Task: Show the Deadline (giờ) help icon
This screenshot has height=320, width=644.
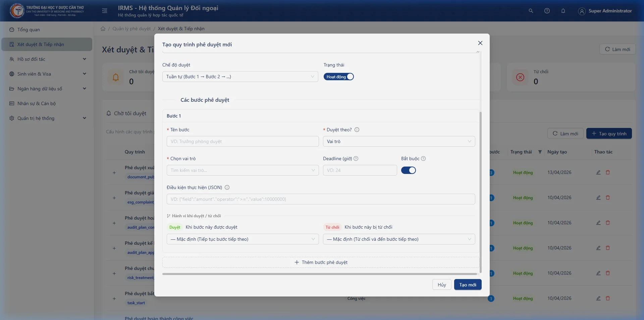Action: click(x=356, y=158)
